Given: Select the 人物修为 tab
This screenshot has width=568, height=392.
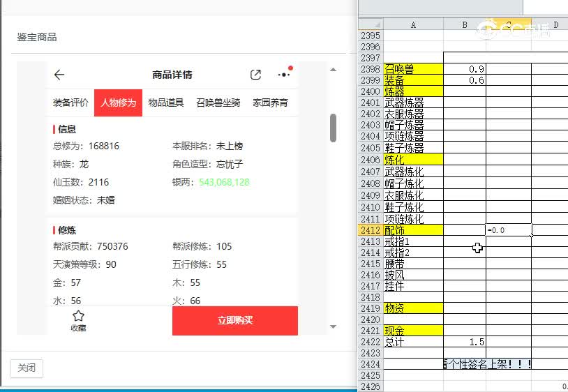Looking at the screenshot, I should point(118,103).
